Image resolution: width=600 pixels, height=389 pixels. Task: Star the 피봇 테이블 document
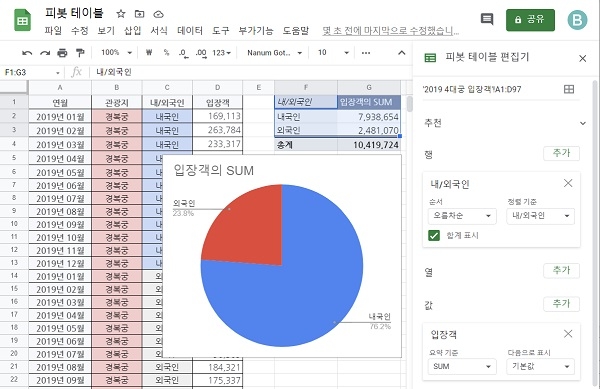click(121, 14)
